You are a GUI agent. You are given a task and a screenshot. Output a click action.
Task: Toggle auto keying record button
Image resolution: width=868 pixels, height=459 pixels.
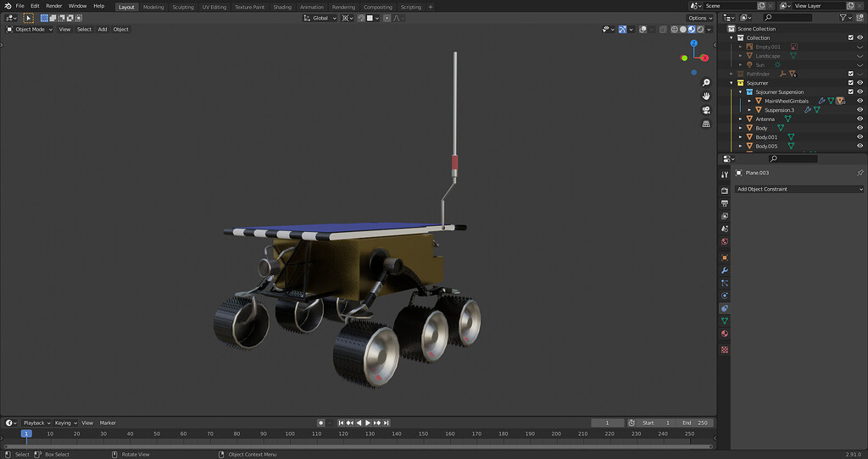pos(320,423)
